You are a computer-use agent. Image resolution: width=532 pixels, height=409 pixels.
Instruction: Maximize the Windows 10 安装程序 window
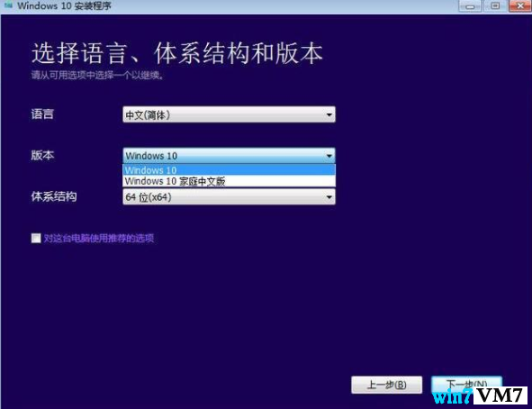click(x=495, y=5)
